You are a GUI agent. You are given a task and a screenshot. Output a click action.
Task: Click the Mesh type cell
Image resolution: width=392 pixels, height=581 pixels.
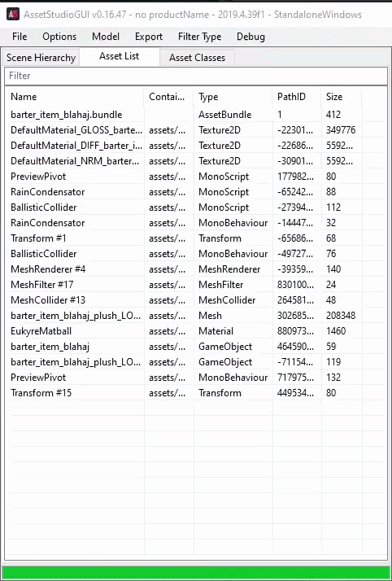click(x=210, y=316)
